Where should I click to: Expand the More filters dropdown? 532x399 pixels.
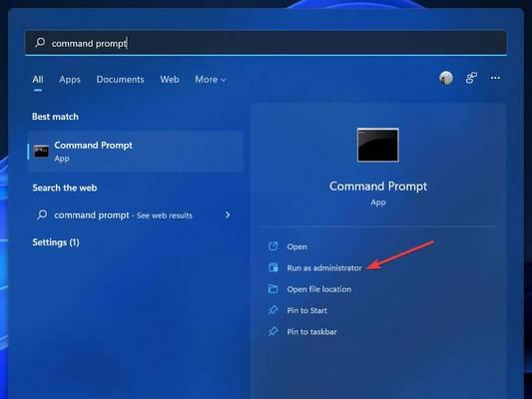click(211, 80)
